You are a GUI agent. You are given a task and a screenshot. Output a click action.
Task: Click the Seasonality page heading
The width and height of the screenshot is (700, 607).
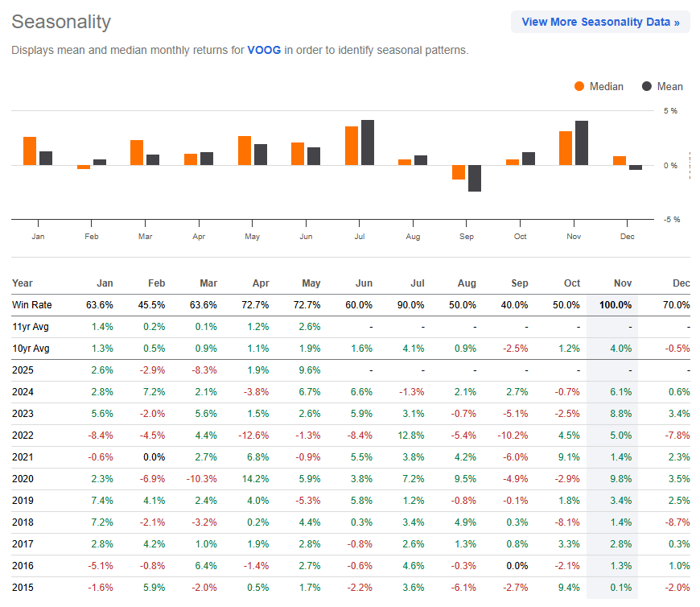pyautogui.click(x=60, y=22)
